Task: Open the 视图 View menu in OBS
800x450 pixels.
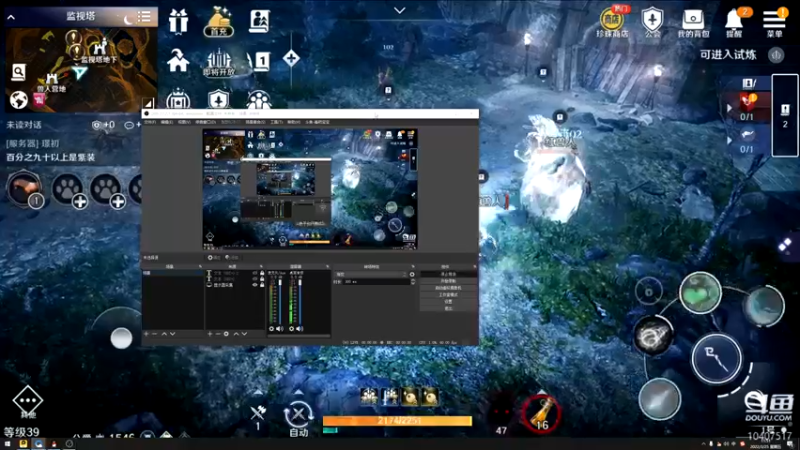Action: (x=184, y=122)
